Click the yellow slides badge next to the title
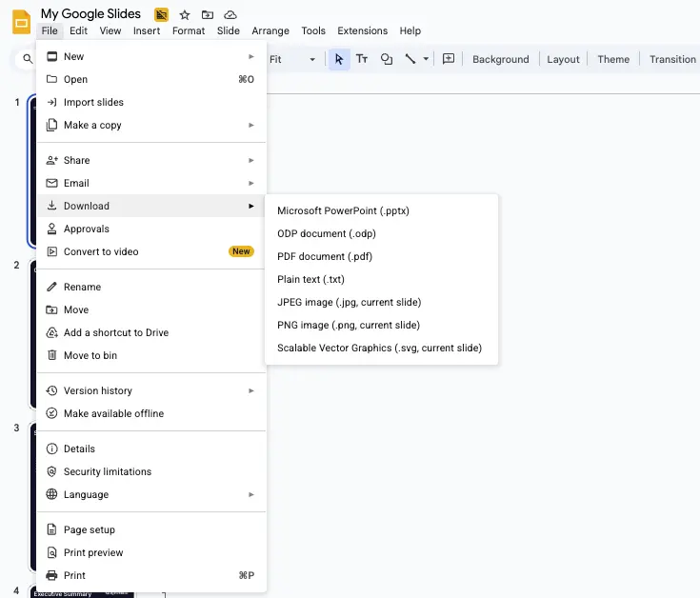 (x=161, y=14)
